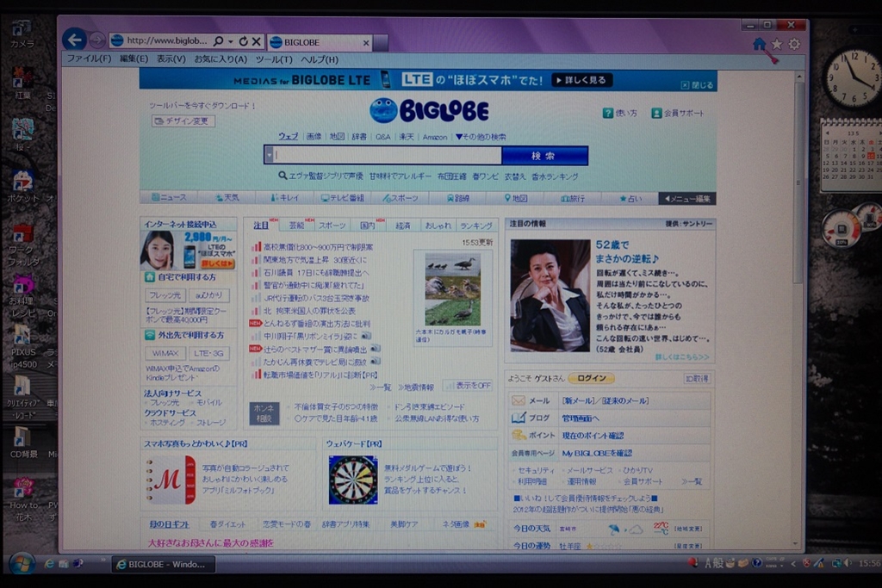The width and height of the screenshot is (882, 588).
Task: Click the dartboard ウェバケード thumbnail
Action: [x=353, y=480]
